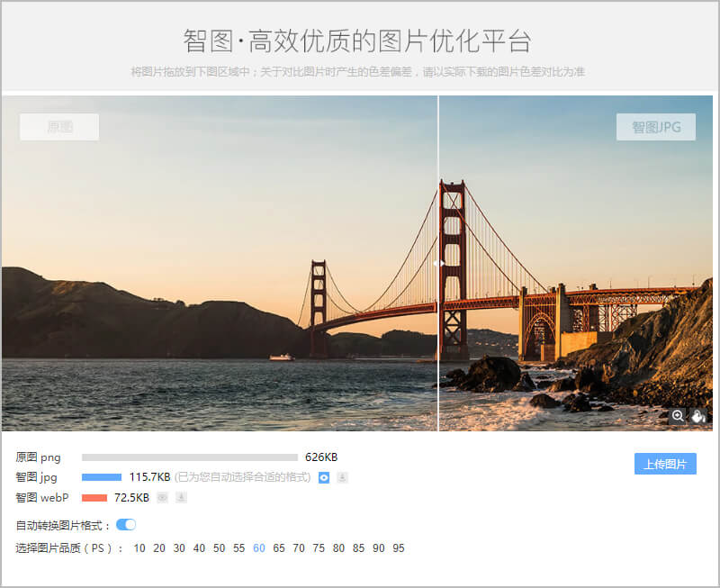This screenshot has width=720, height=588.
Task: Click the download icon next to 智图 jpg
Action: point(343,478)
